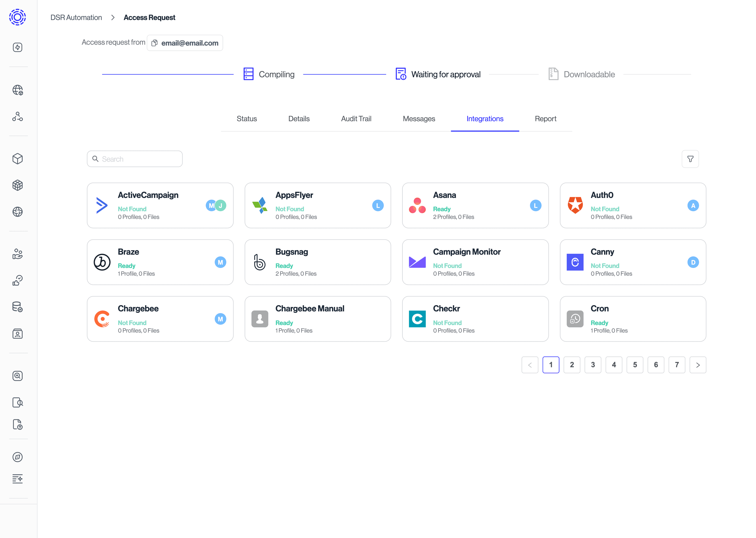The image size is (756, 538).
Task: Open the magnifier search sidebar icon
Action: coord(18,376)
